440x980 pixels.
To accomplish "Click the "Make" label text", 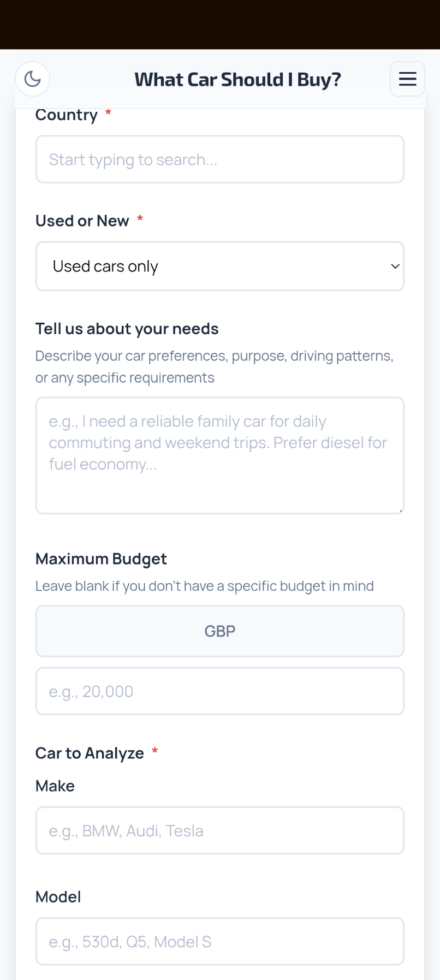I will point(55,786).
